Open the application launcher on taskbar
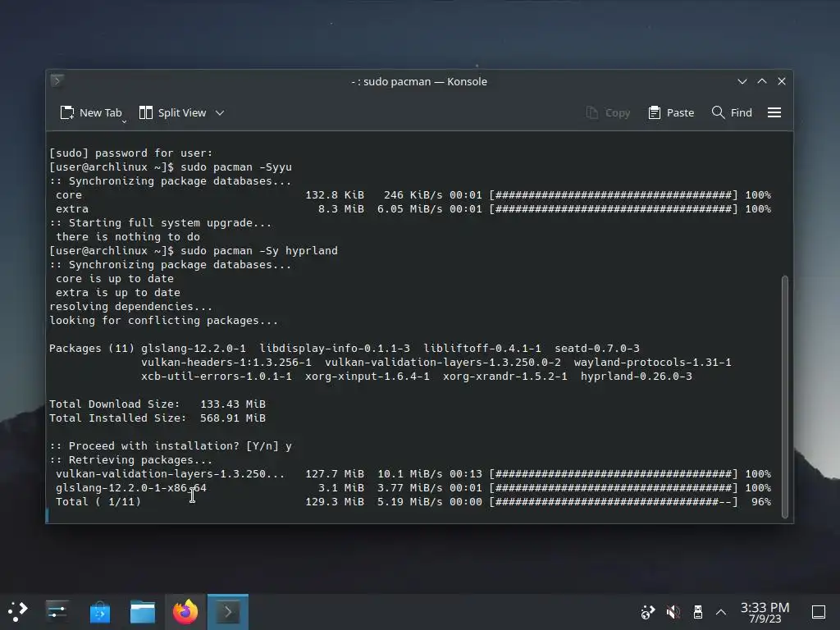Image resolution: width=840 pixels, height=630 pixels. 17,611
